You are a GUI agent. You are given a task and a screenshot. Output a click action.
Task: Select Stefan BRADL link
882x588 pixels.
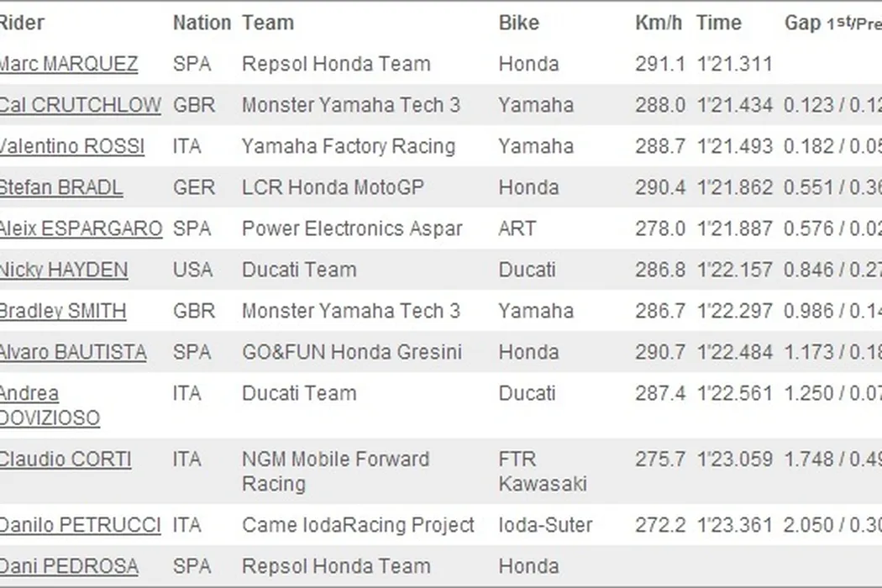coord(60,187)
